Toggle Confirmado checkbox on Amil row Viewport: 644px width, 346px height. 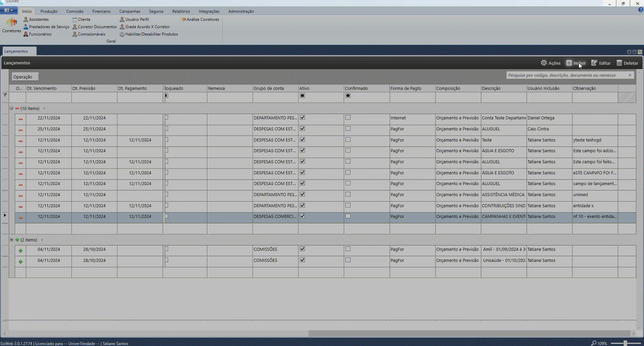(348, 249)
